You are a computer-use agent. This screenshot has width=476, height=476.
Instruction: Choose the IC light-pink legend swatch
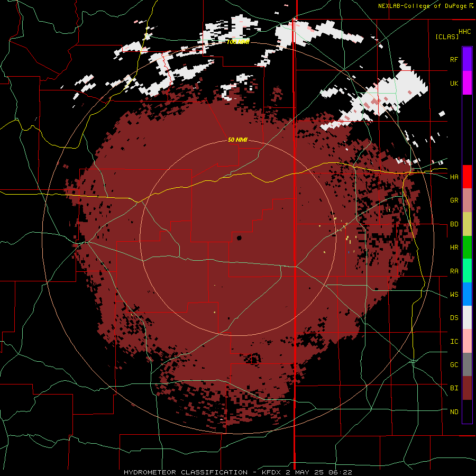tap(467, 341)
